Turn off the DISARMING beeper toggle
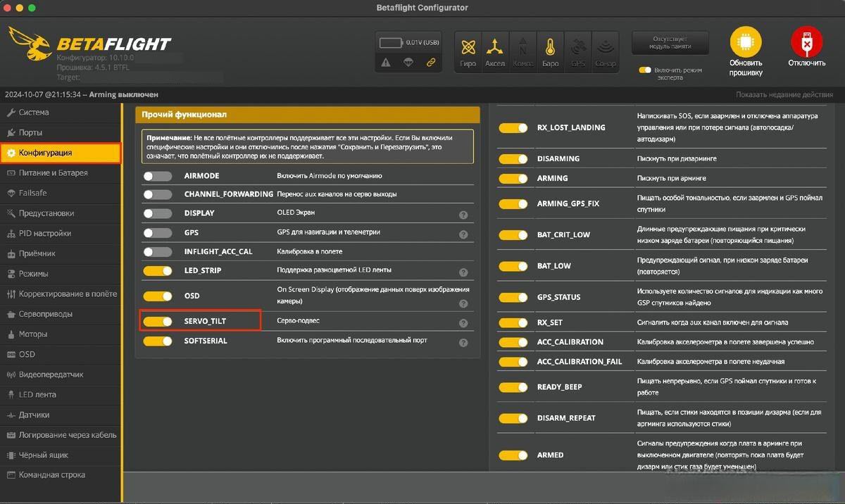The height and width of the screenshot is (504, 845). coord(513,159)
